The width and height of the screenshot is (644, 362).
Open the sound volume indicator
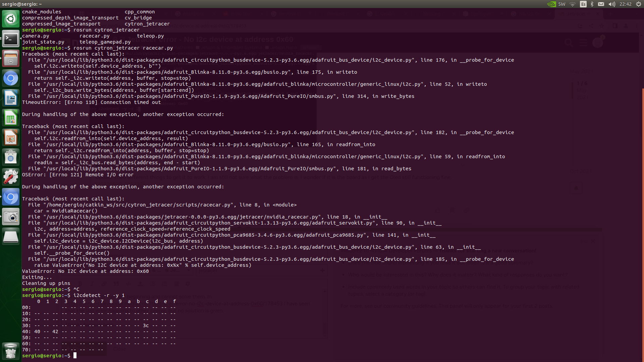(x=612, y=4)
